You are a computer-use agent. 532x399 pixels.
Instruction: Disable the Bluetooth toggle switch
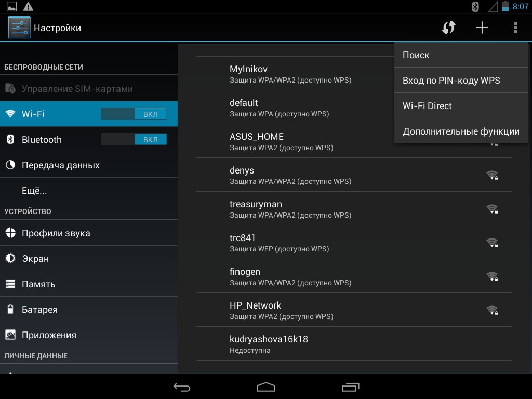tap(134, 139)
